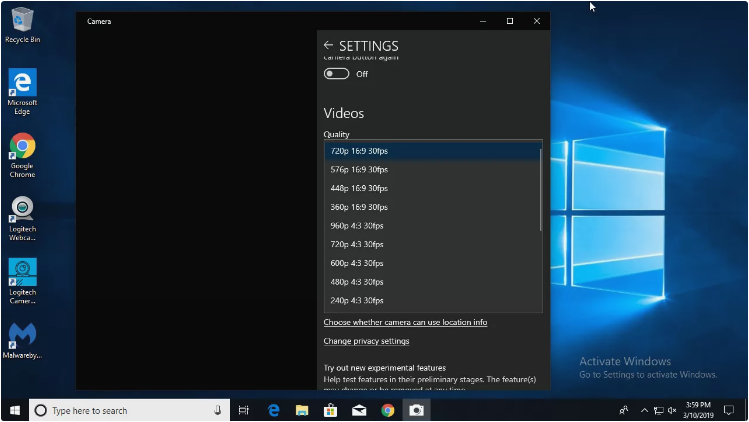Close the Camera window
Screen dimensions: 749x422
536,21
